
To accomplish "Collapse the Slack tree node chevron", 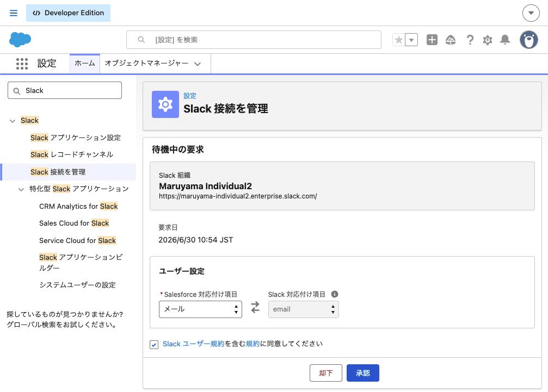I will coord(13,121).
